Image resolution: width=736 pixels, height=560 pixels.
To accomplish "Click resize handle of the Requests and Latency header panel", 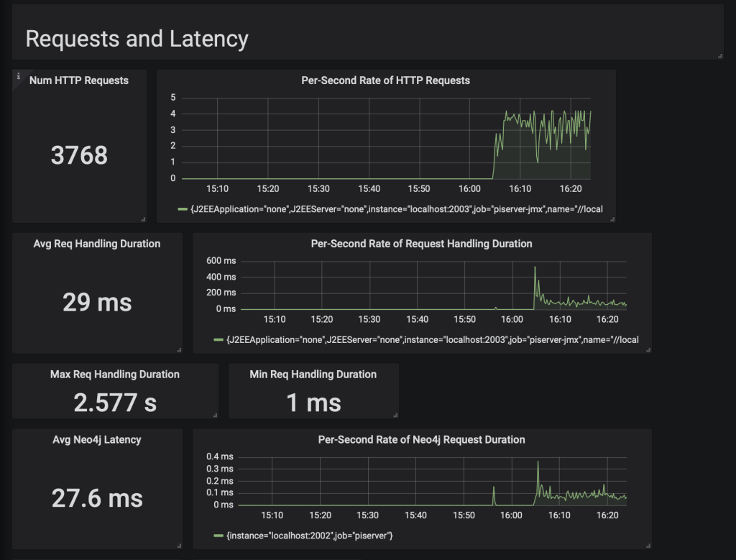I will [719, 55].
